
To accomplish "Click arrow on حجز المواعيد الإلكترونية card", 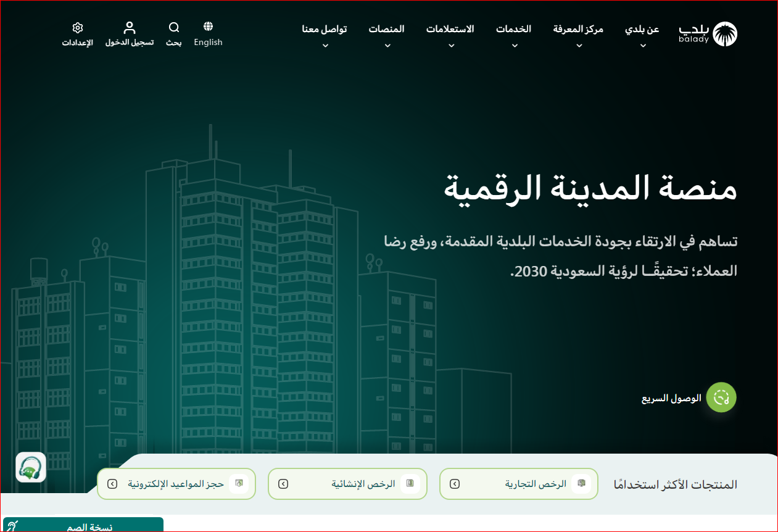I will 112,484.
